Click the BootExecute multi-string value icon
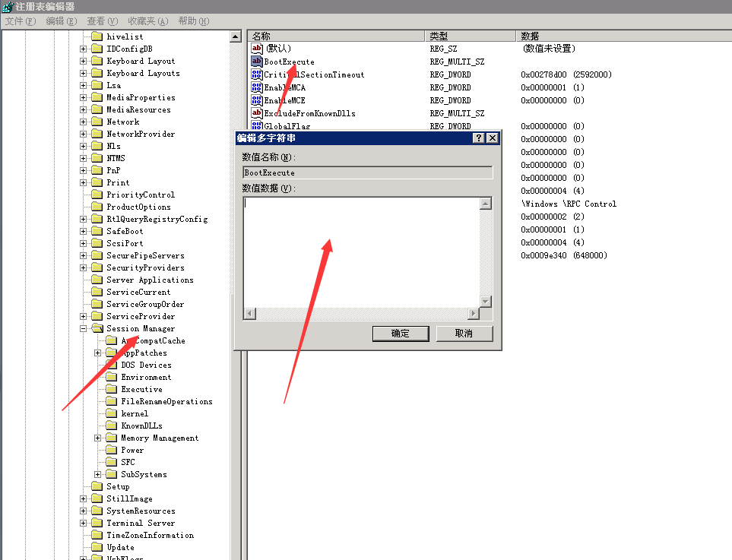The height and width of the screenshot is (560, 732). [x=256, y=62]
